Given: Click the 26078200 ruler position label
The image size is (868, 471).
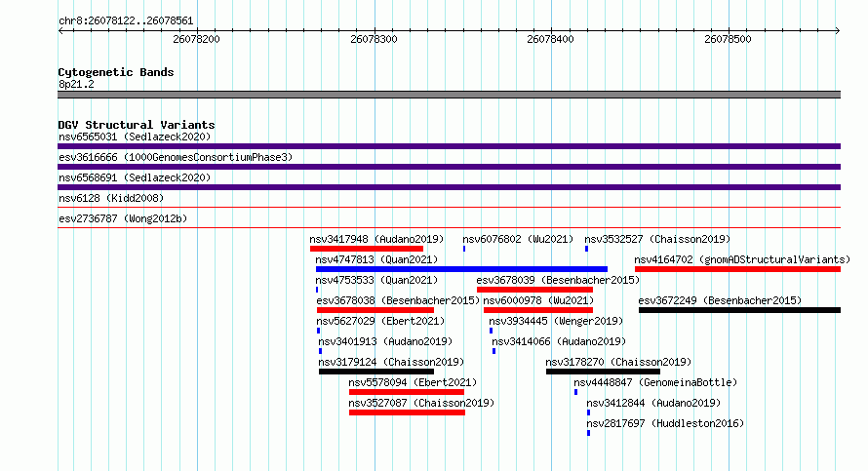Looking at the screenshot, I should tap(196, 39).
